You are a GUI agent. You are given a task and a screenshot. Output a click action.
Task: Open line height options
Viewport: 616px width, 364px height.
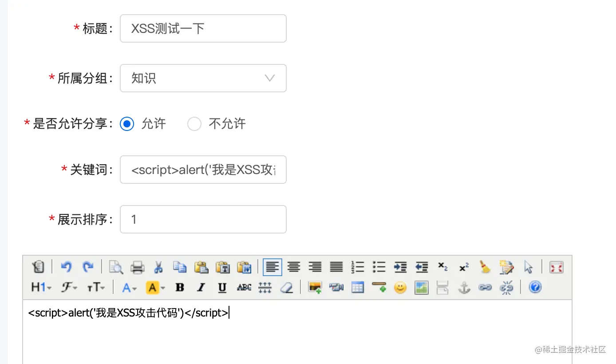[265, 288]
